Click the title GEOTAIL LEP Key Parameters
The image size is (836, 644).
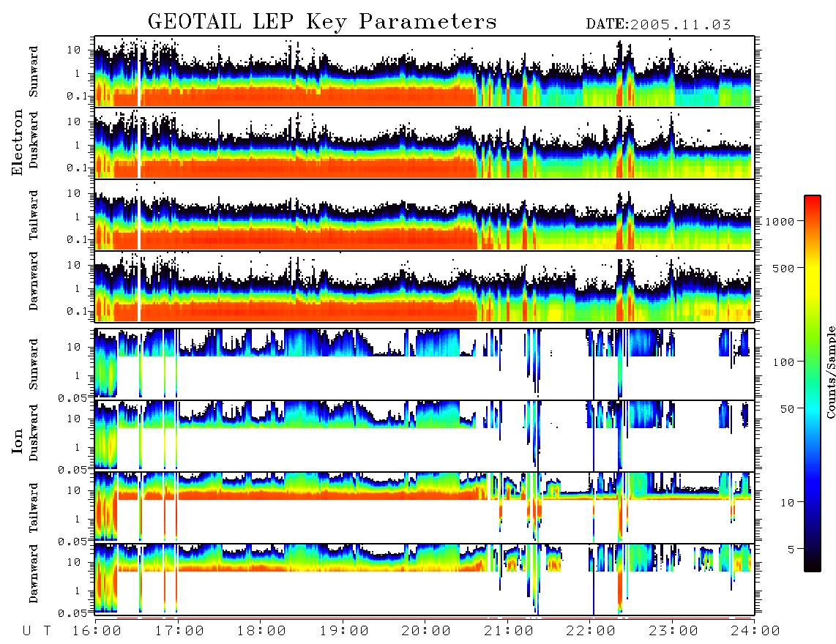[322, 22]
